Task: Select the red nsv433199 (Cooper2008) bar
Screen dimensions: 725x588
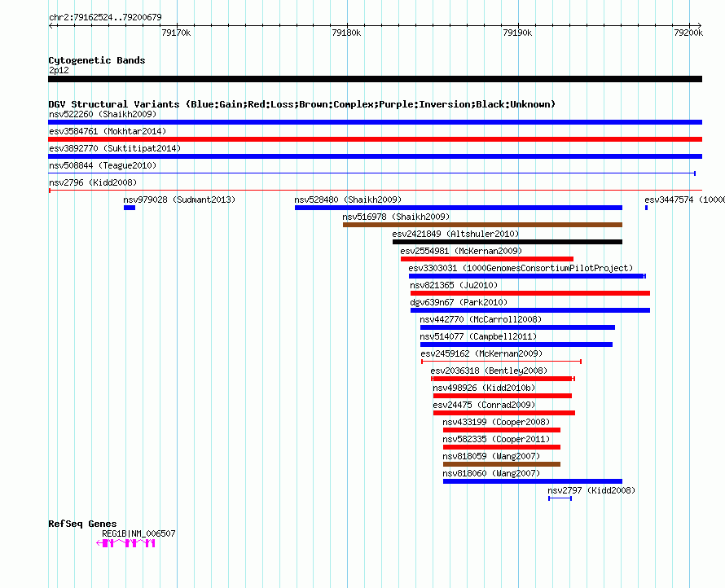Action: tap(502, 430)
